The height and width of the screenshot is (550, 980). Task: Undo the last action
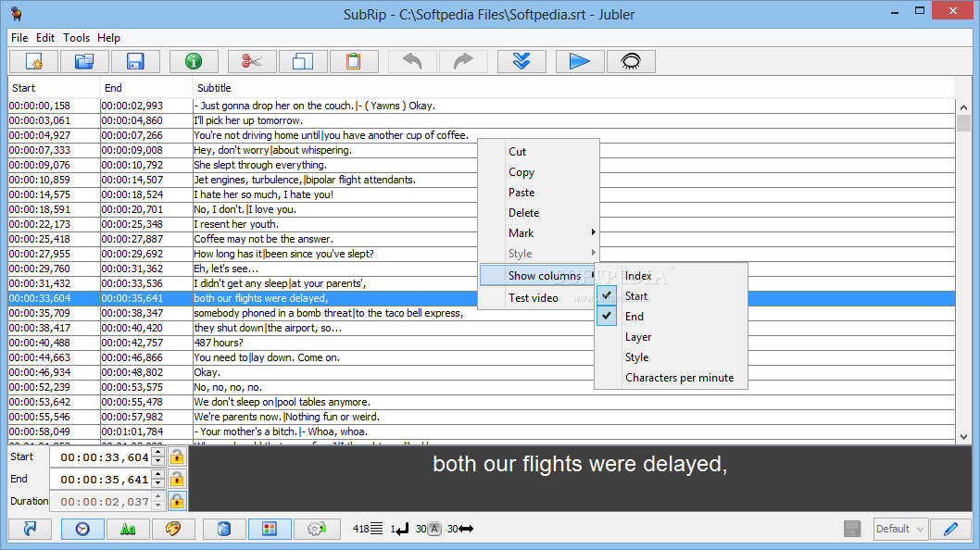(x=412, y=61)
